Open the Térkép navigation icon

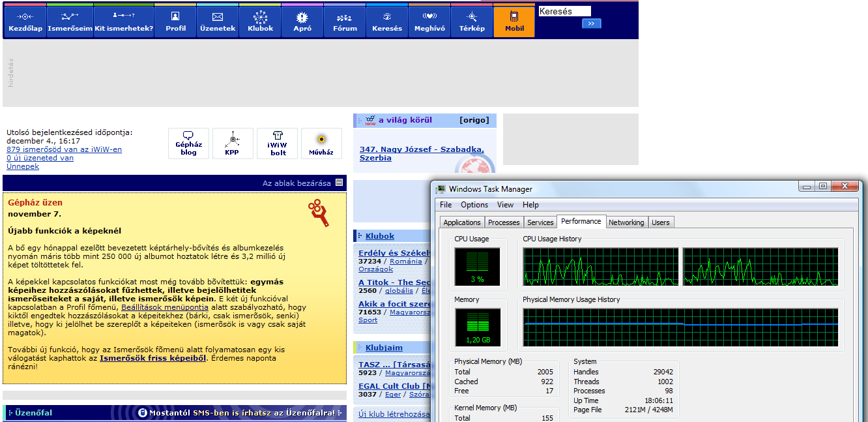(x=472, y=21)
